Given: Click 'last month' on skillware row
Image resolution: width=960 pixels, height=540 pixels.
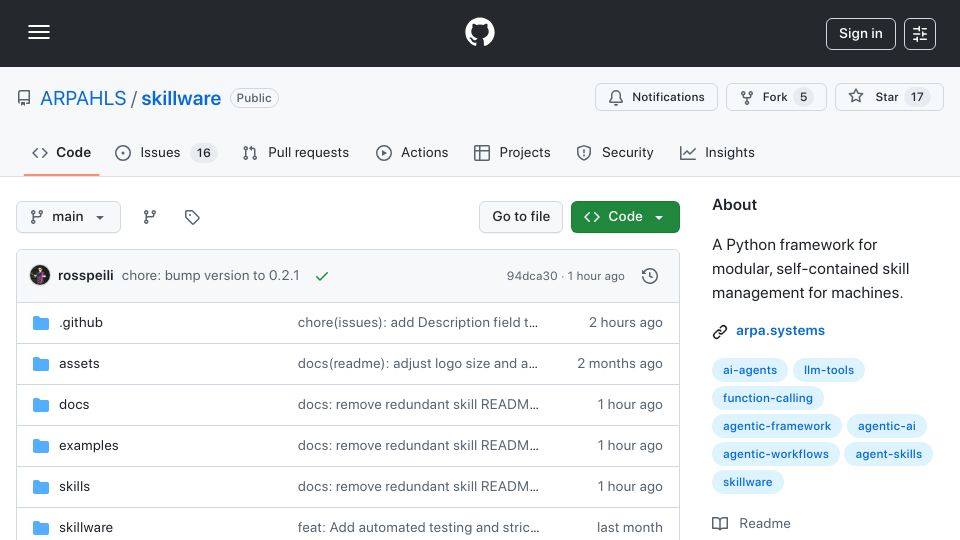Looking at the screenshot, I should click(629, 528).
